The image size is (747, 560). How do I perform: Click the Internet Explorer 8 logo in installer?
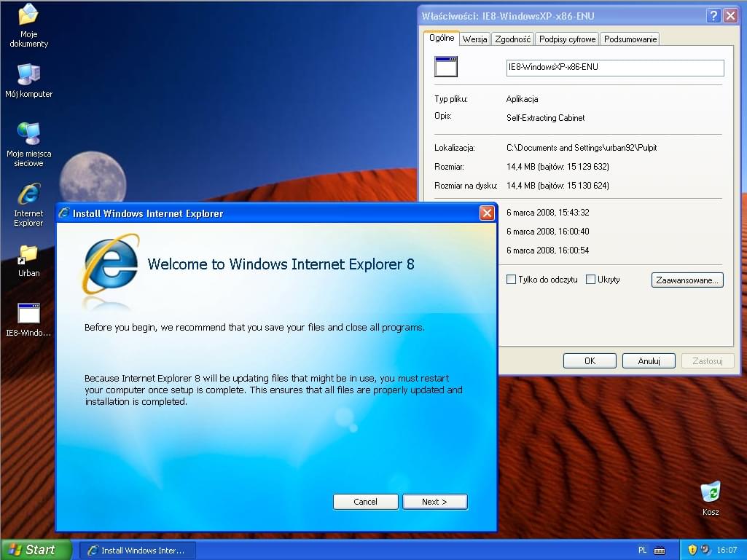click(x=111, y=264)
